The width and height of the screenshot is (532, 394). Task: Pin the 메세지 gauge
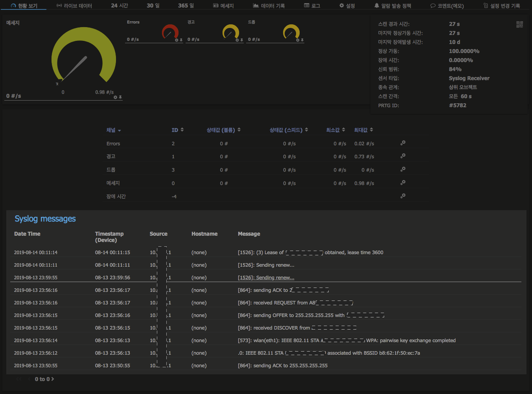click(x=120, y=97)
